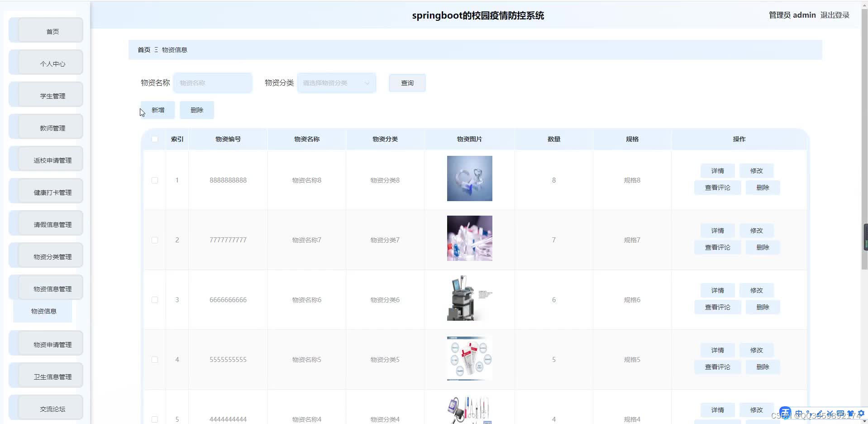
Task: Open the image thumbnail for 物资名称8
Action: 470,178
